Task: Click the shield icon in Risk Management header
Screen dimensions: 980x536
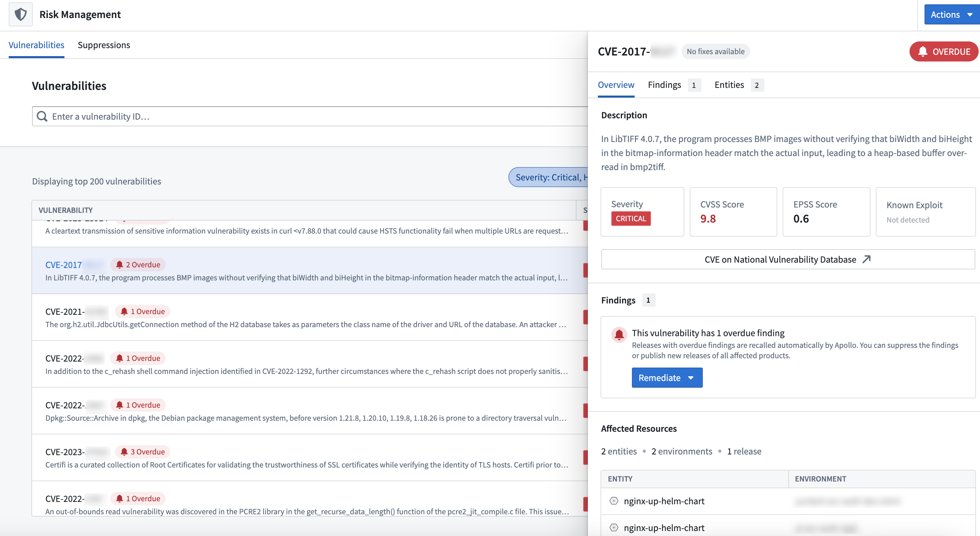Action: pos(20,14)
